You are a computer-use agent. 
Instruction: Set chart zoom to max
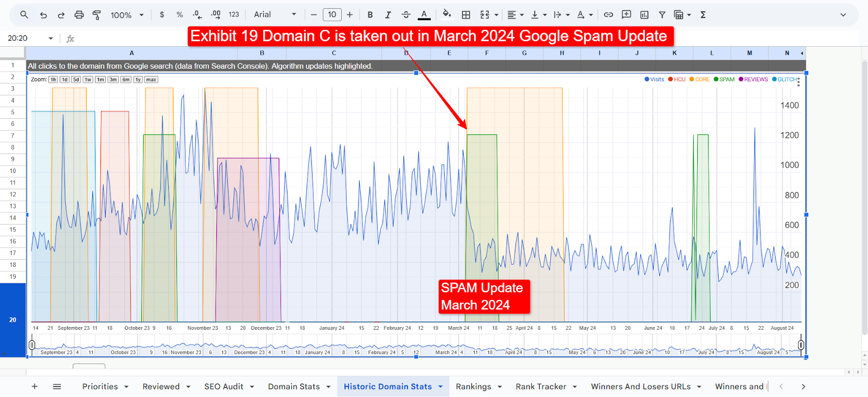[151, 80]
